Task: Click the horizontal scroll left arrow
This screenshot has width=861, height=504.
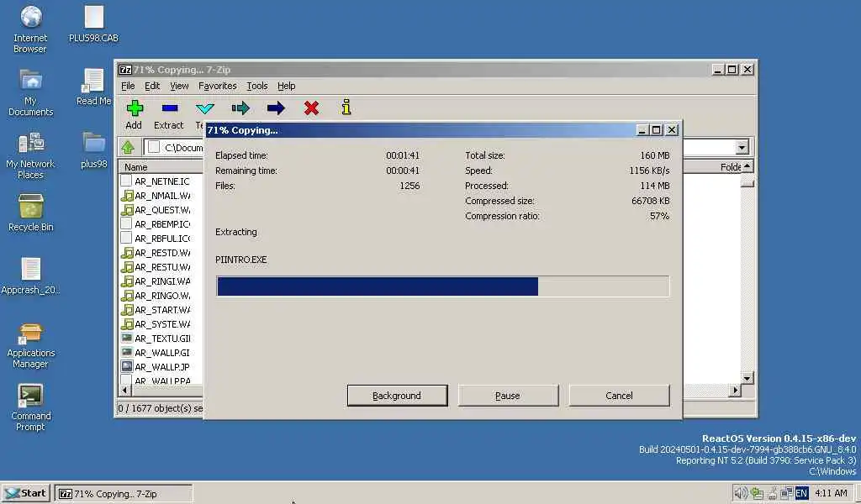Action: [x=124, y=390]
